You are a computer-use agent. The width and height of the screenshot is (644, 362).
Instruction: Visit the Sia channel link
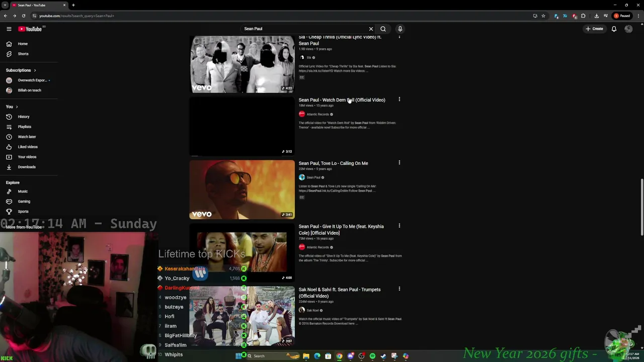tap(309, 57)
